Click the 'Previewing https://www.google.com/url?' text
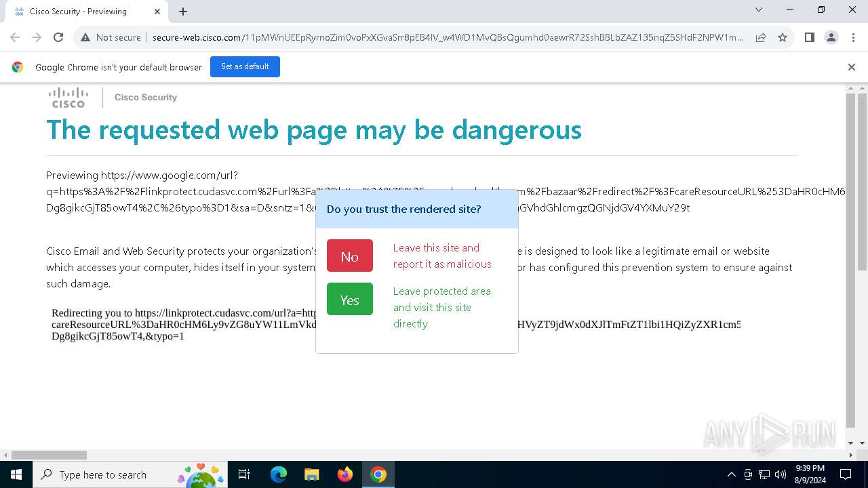The width and height of the screenshot is (868, 488). tap(142, 175)
